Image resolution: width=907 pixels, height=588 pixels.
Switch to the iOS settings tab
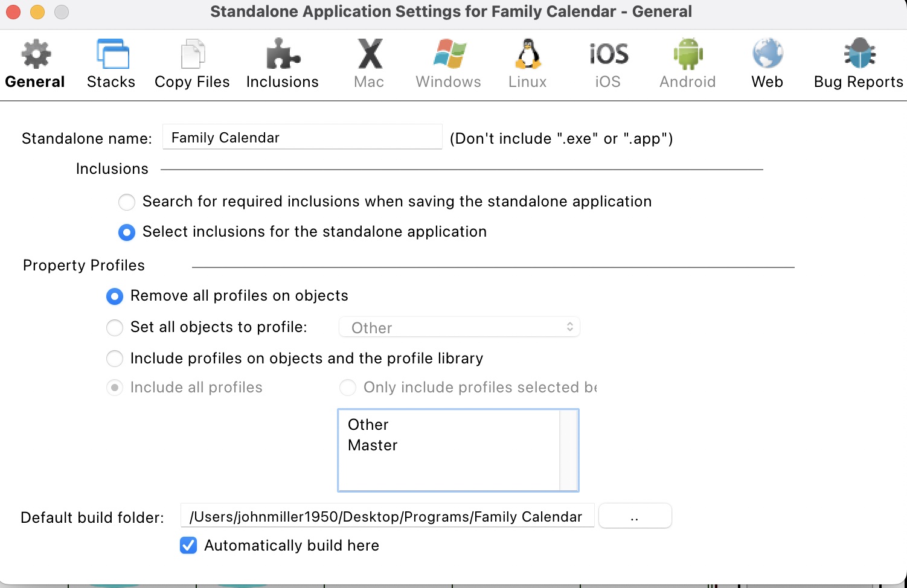point(608,64)
